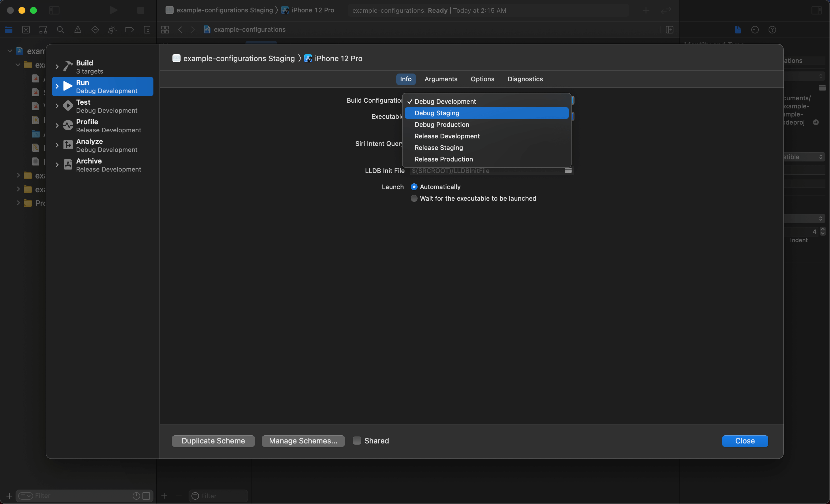This screenshot has width=830, height=504.
Task: Click the Duplicate Scheme button
Action: pyautogui.click(x=213, y=441)
